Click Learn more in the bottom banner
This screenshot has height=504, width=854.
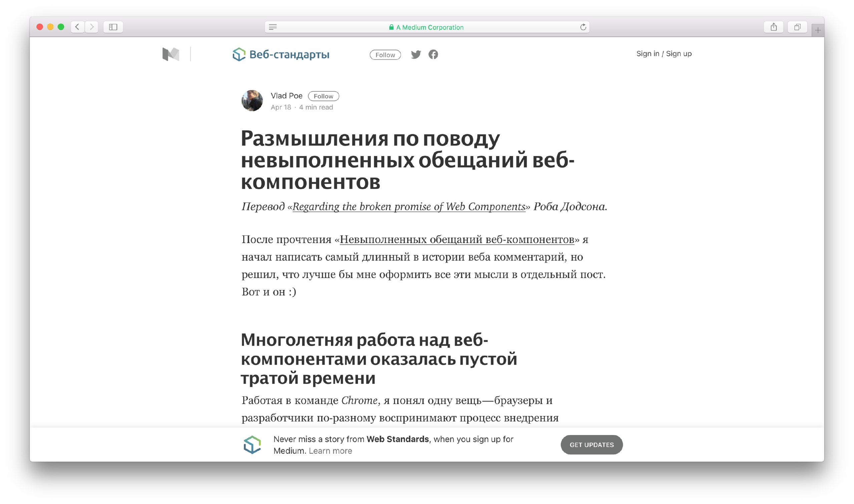330,451
